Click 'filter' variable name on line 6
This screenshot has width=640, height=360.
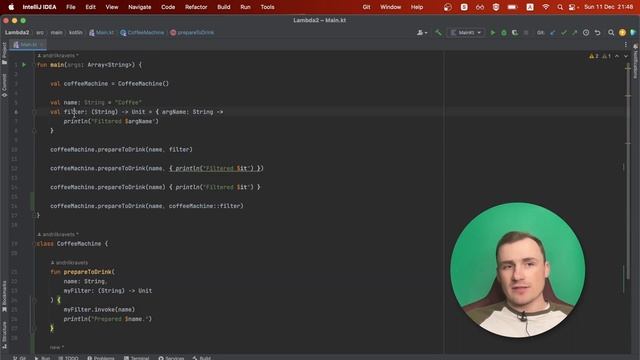pos(74,112)
